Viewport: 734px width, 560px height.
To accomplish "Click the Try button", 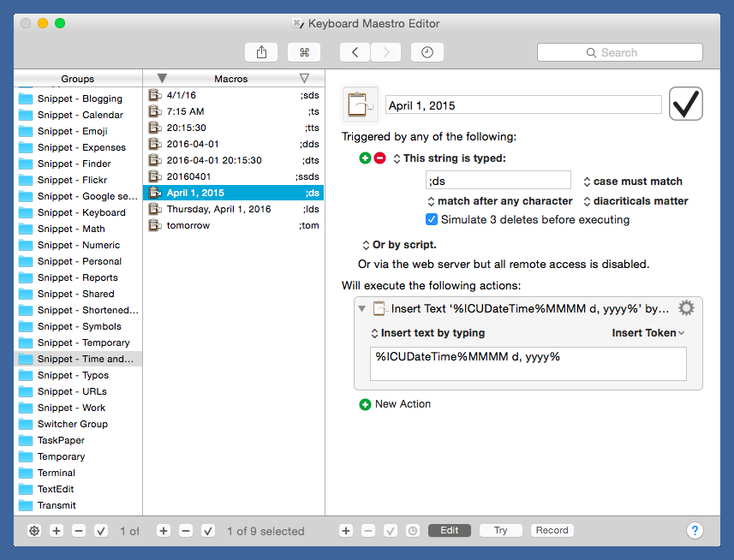I will coord(501,531).
